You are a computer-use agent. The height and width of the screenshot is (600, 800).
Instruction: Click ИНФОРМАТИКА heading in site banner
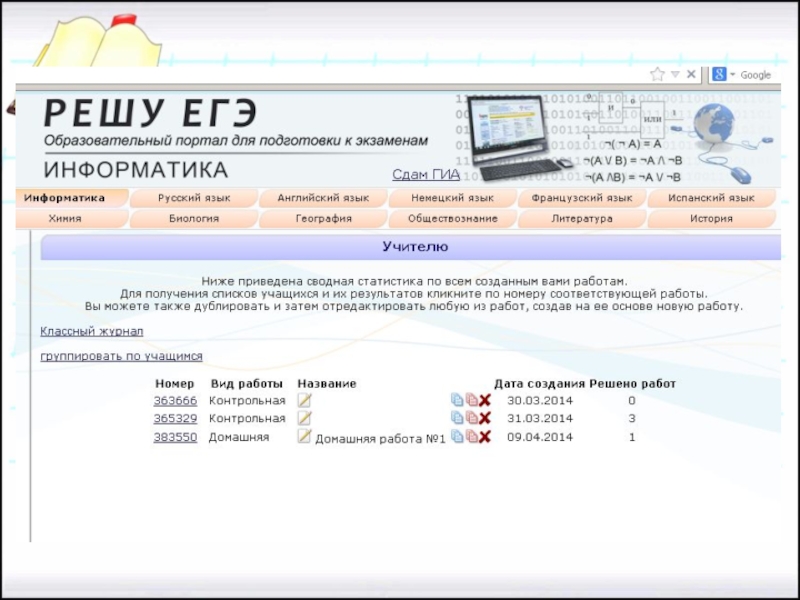136,170
